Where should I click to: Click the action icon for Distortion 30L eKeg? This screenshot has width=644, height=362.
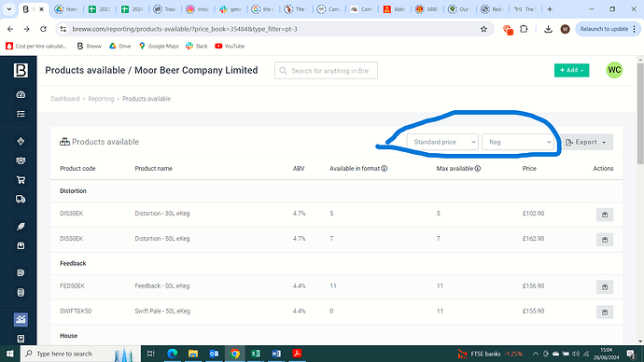click(x=605, y=215)
